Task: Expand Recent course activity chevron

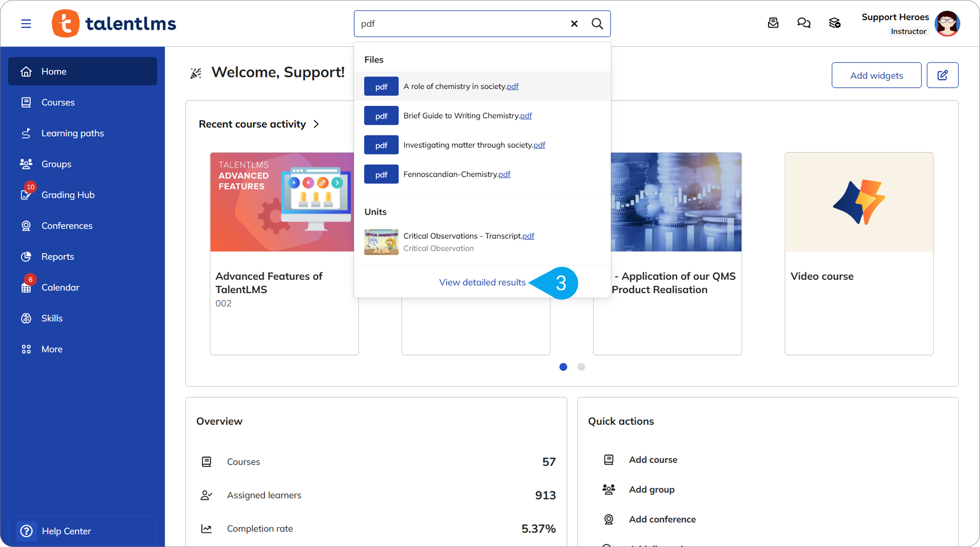Action: pos(316,124)
